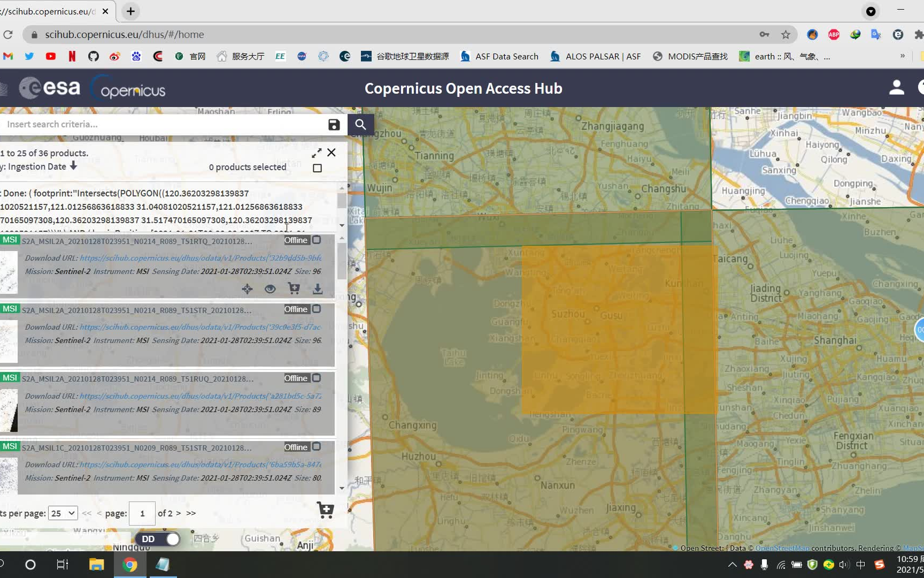Image resolution: width=924 pixels, height=578 pixels.
Task: Click the Copernicus logo
Action: 128,88
